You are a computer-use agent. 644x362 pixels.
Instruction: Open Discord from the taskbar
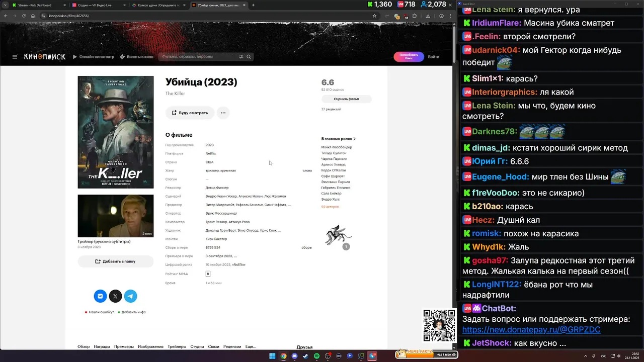[294, 356]
